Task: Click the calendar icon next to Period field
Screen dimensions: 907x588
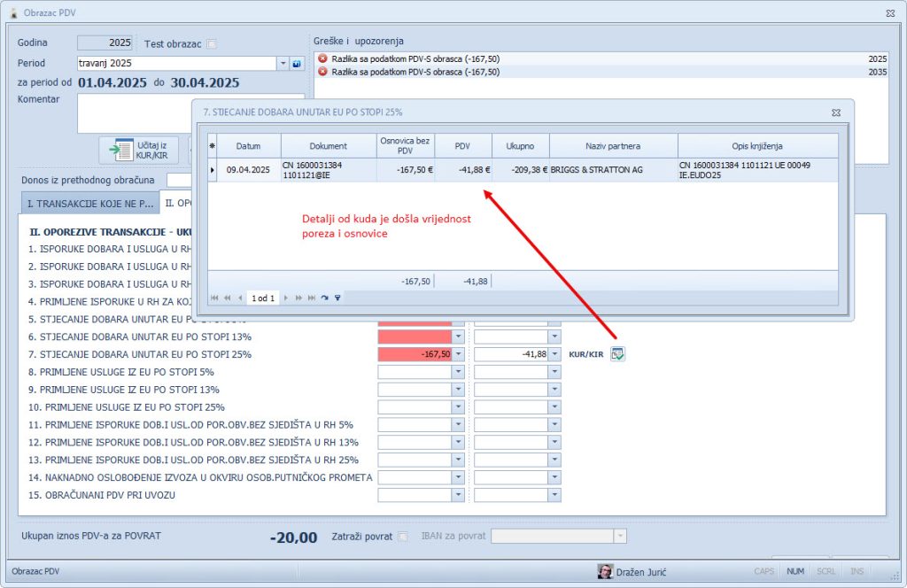Action: 297,64
